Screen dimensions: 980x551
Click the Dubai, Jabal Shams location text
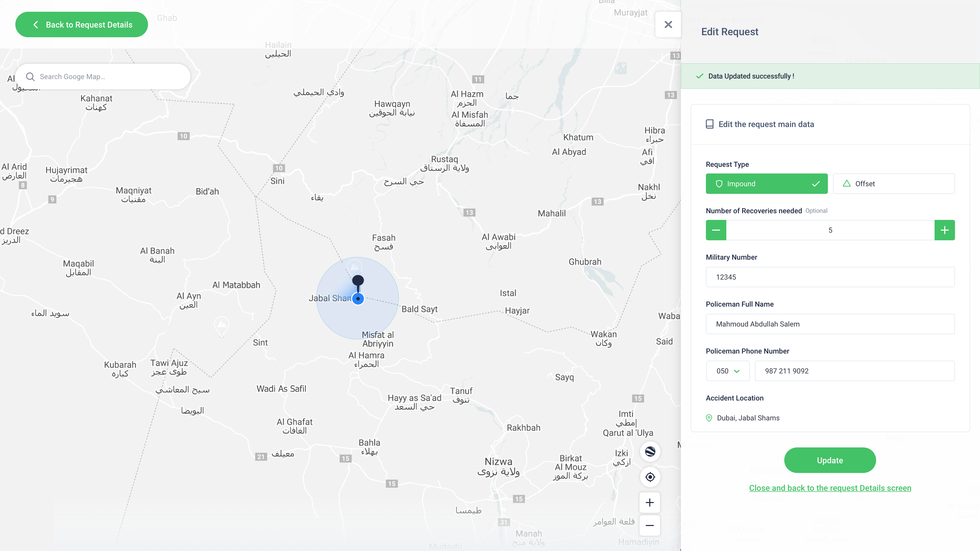748,418
